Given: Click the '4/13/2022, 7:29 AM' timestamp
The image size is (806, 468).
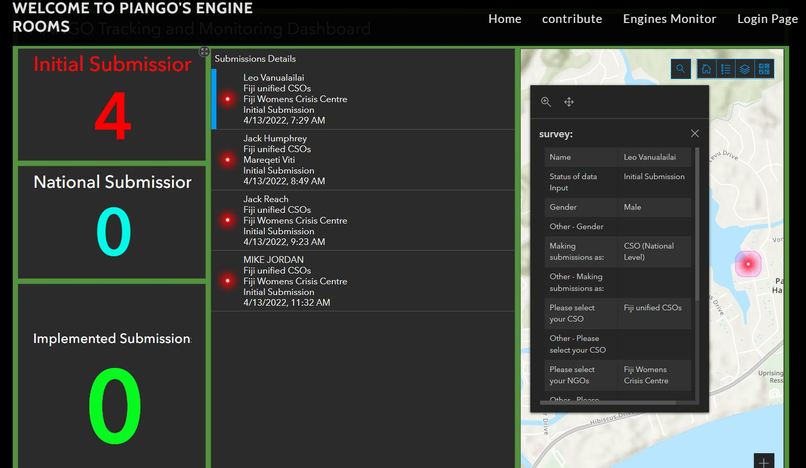Looking at the screenshot, I should pos(284,120).
